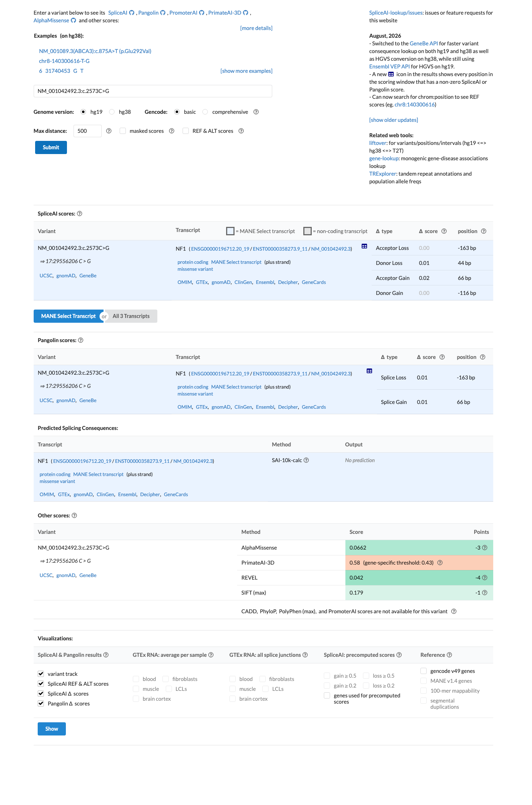Open the table icon in the Pangolin results row

click(x=370, y=371)
